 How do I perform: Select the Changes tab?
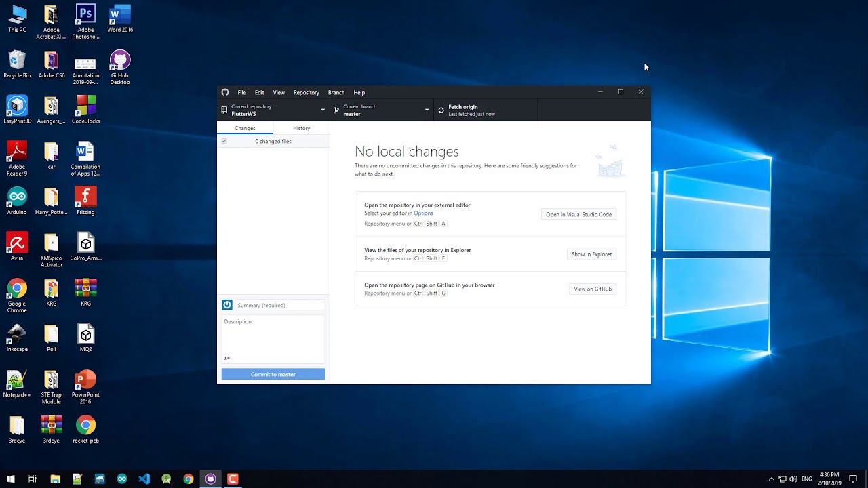(x=245, y=128)
